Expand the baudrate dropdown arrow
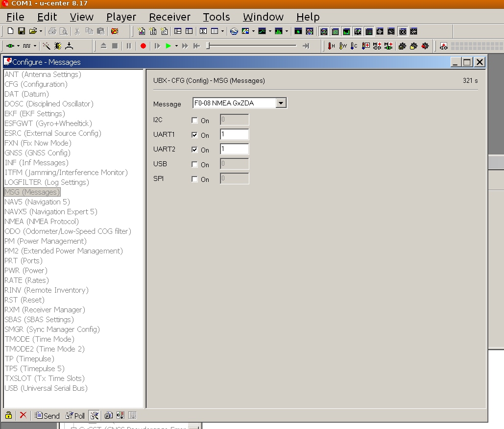Viewport: 504px width, 429px height. click(35, 46)
